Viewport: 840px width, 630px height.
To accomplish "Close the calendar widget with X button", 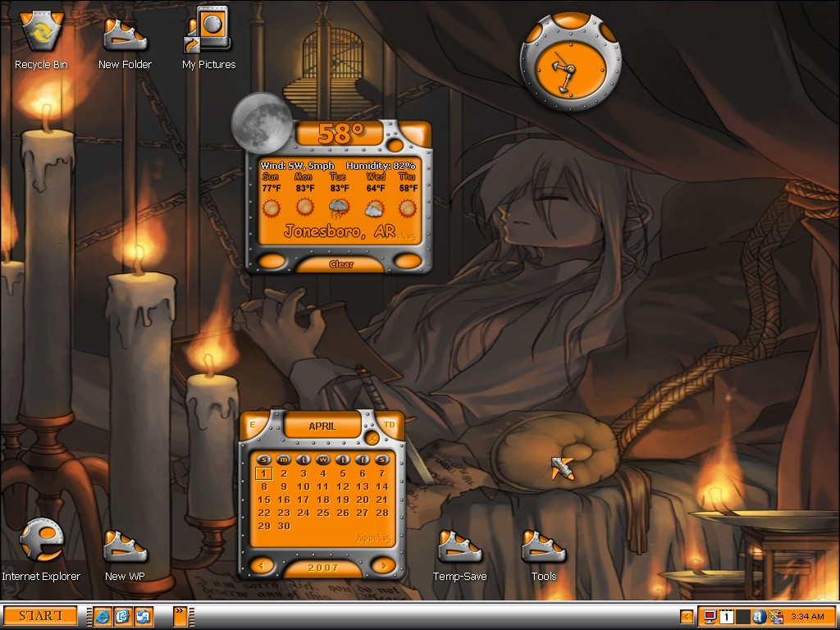I will point(372,439).
